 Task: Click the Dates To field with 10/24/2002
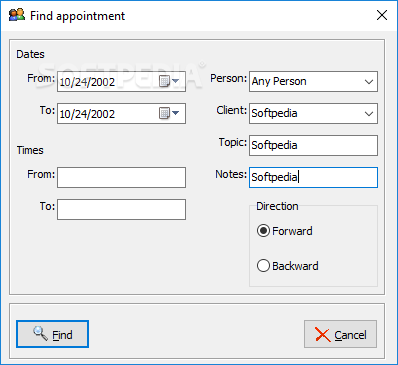coord(121,113)
